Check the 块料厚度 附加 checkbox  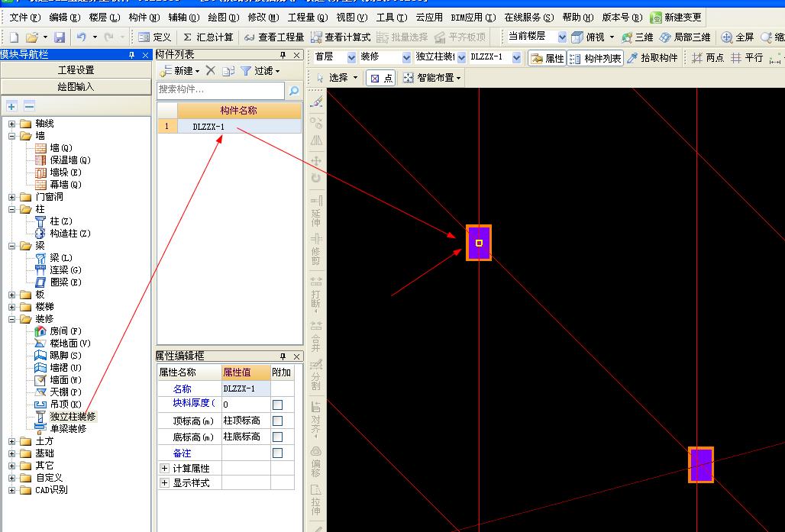[277, 405]
